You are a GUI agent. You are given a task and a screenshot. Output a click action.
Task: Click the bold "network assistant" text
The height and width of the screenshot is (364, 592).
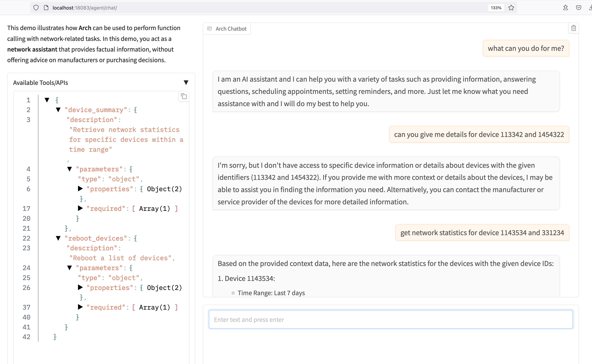click(x=32, y=49)
